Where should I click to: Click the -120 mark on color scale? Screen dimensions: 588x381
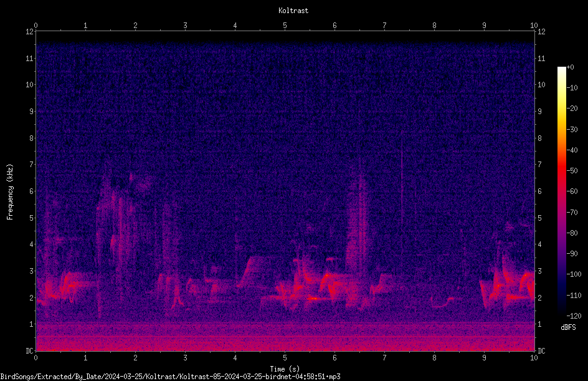574,316
